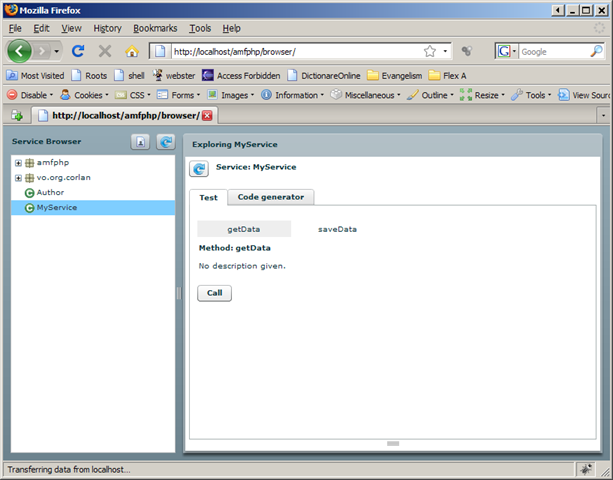Viewport: 613px width, 480px height.
Task: Open the Most Visited bookmarks
Action: tap(35, 75)
